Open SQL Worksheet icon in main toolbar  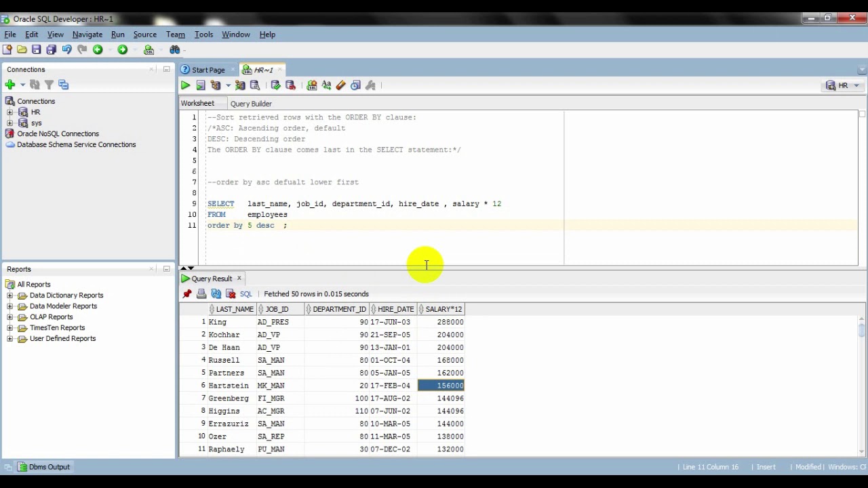click(x=149, y=49)
